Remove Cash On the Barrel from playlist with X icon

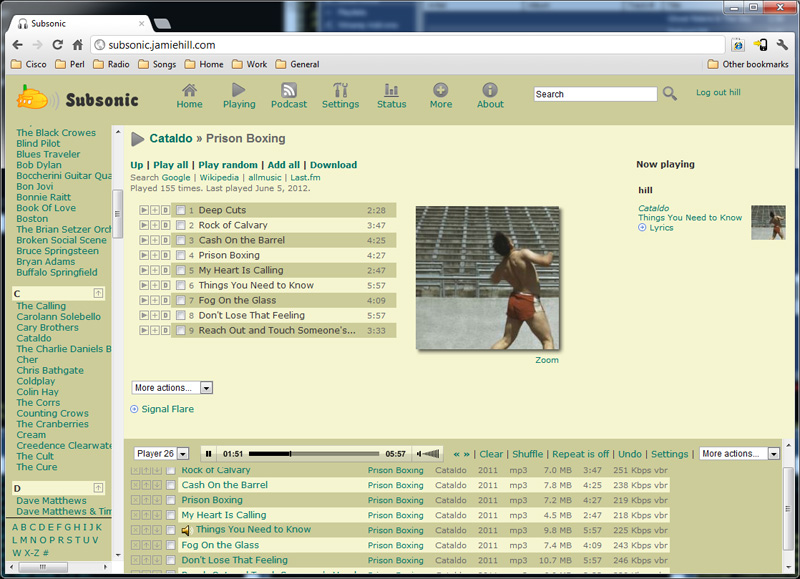click(x=135, y=485)
